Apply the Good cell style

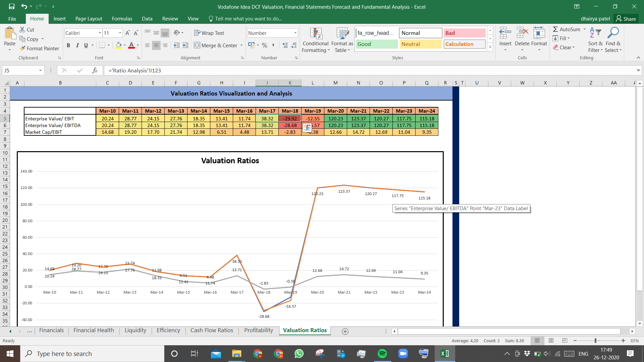[376, 44]
